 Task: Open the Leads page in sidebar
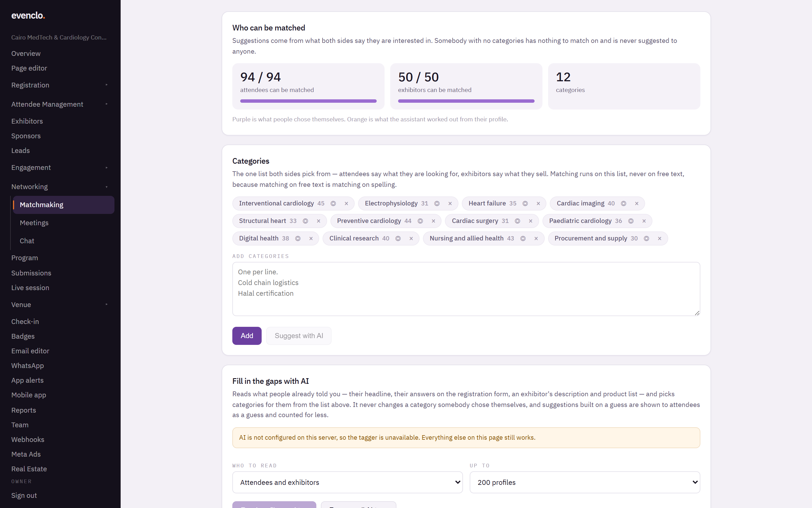click(21, 150)
